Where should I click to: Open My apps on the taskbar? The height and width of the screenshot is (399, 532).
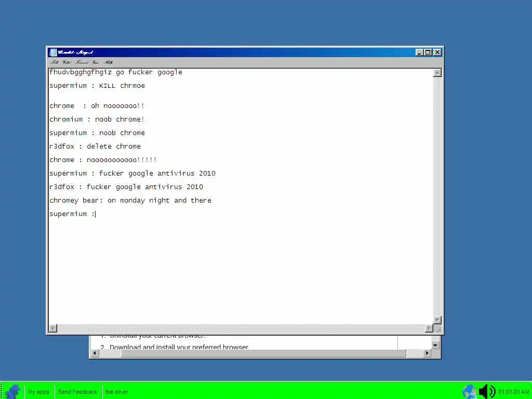[38, 392]
